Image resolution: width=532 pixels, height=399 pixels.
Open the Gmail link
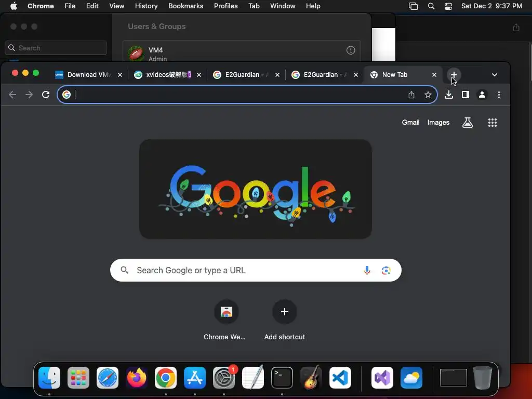(410, 123)
